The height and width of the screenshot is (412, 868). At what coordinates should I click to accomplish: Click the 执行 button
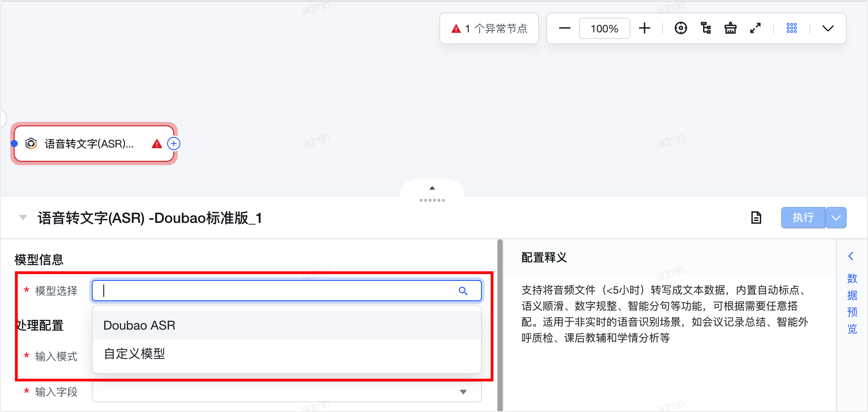click(803, 218)
